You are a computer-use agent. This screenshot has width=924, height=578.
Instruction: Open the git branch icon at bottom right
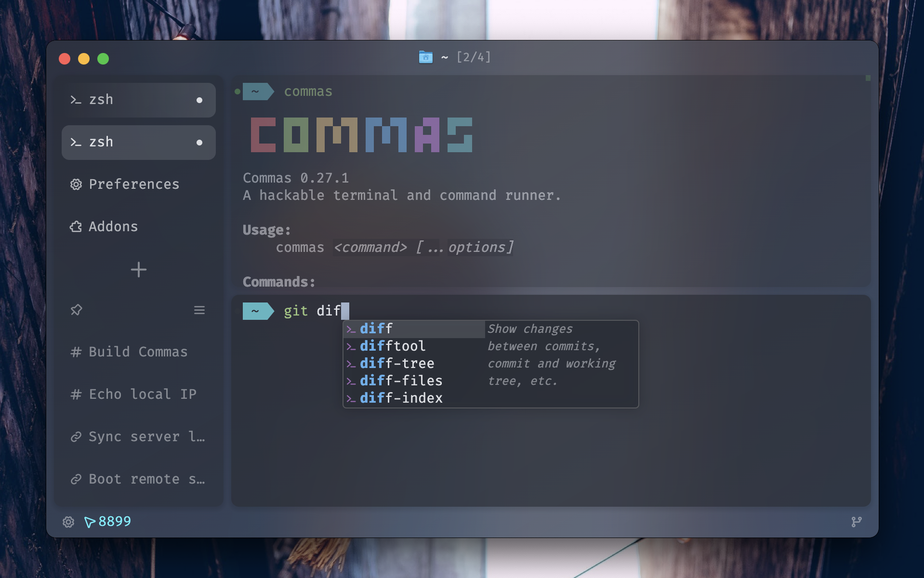tap(857, 522)
